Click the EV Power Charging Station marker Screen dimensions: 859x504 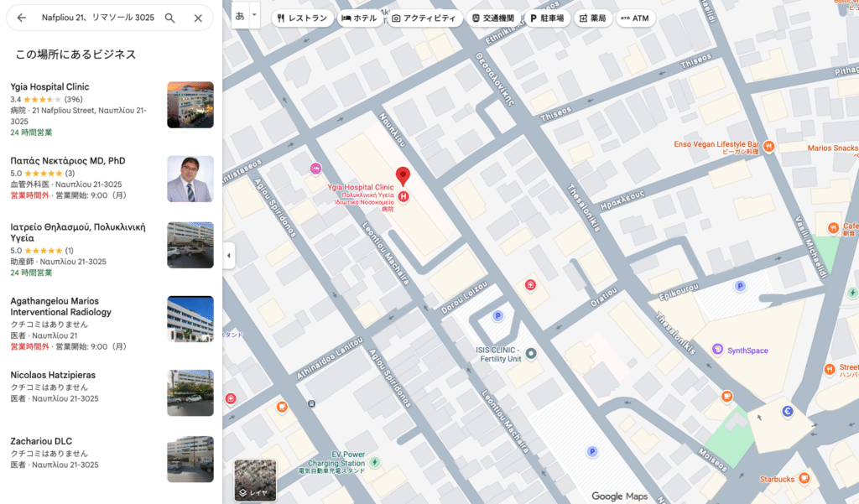point(375,462)
